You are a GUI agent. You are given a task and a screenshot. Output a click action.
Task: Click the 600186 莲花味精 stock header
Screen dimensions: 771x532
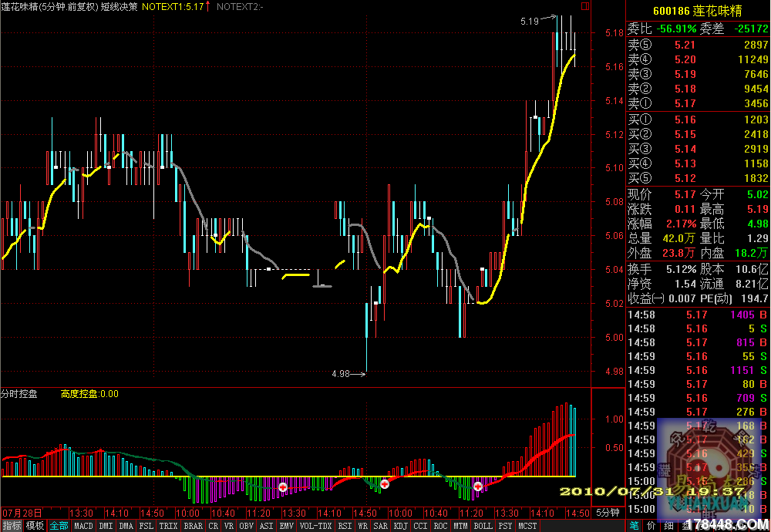pyautogui.click(x=697, y=10)
